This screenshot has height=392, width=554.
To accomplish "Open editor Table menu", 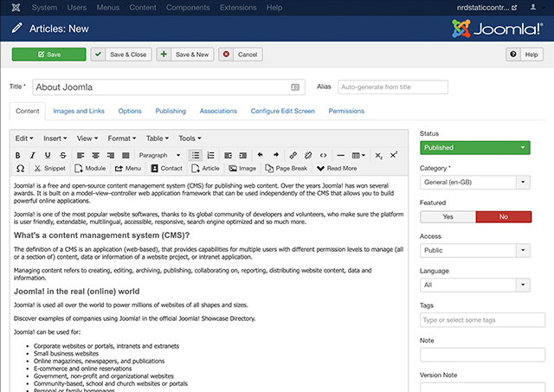I will point(158,138).
